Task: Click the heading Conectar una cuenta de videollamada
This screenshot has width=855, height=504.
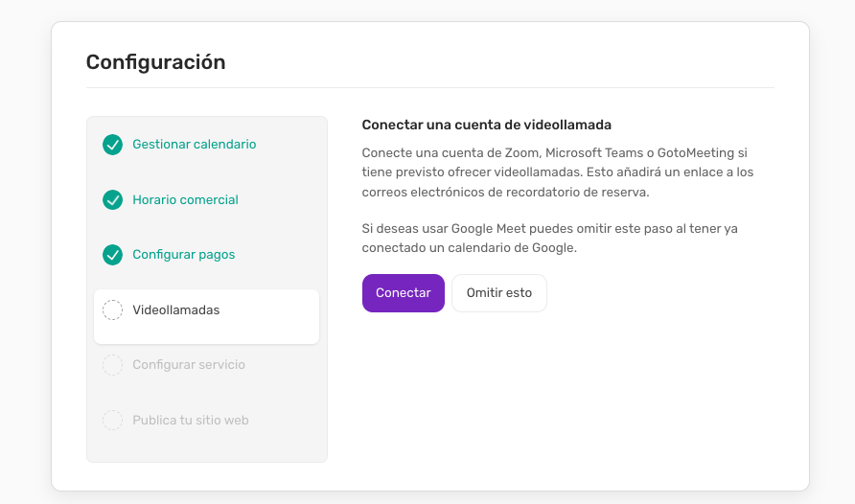Action: [486, 125]
